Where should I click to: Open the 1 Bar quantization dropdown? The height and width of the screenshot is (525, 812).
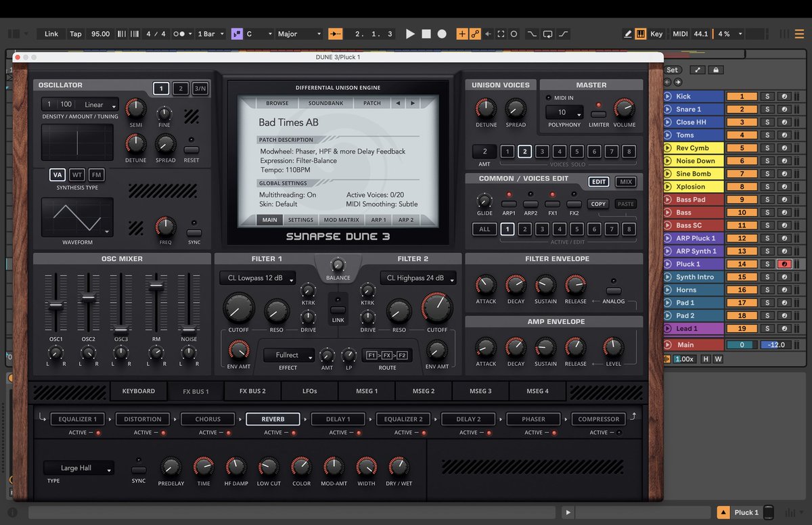[x=210, y=34]
